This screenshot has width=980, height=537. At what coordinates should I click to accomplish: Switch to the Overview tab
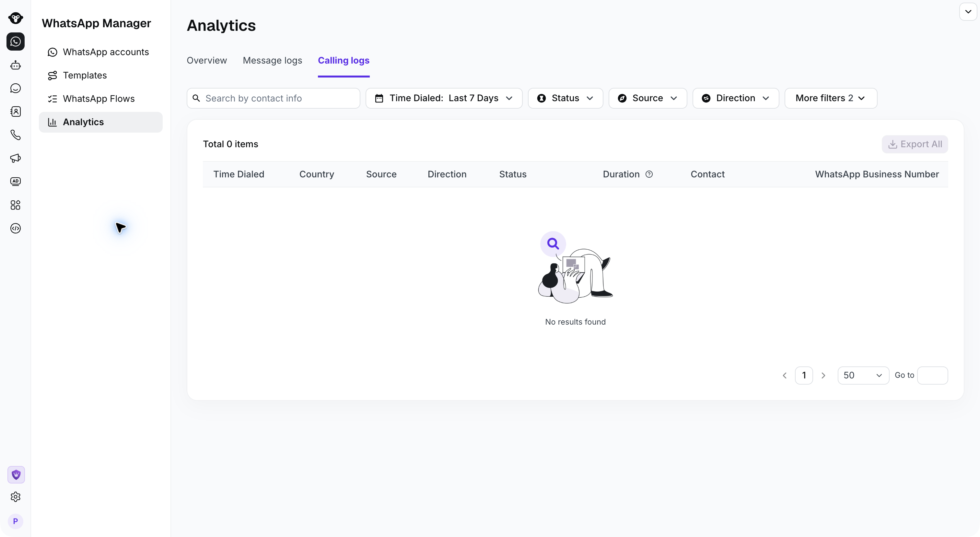click(206, 61)
